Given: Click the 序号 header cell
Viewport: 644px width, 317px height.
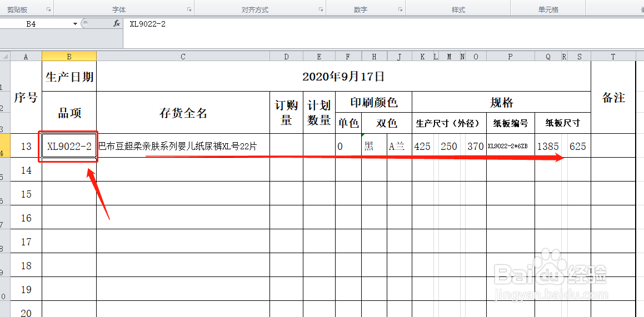Looking at the screenshot, I should [x=26, y=97].
